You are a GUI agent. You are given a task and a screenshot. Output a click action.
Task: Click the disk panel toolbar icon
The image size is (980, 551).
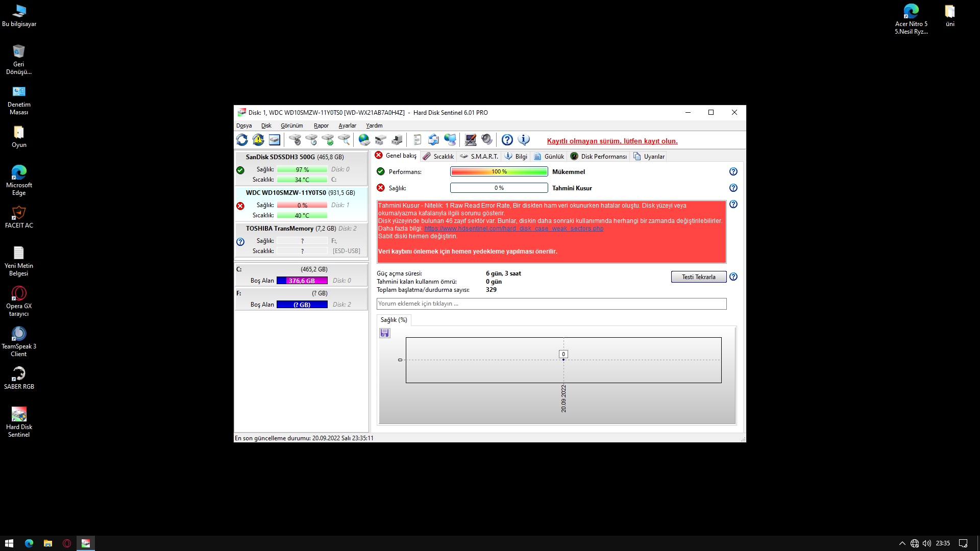click(275, 140)
